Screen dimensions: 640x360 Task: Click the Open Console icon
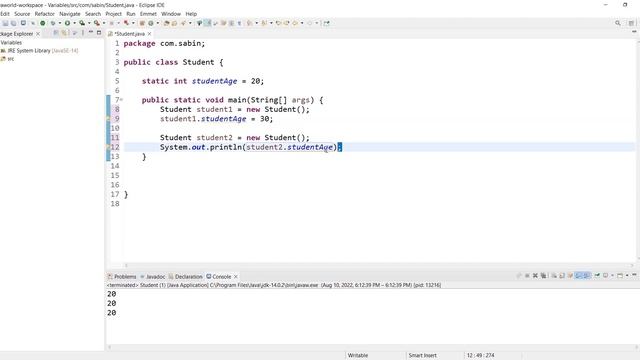[x=620, y=276]
